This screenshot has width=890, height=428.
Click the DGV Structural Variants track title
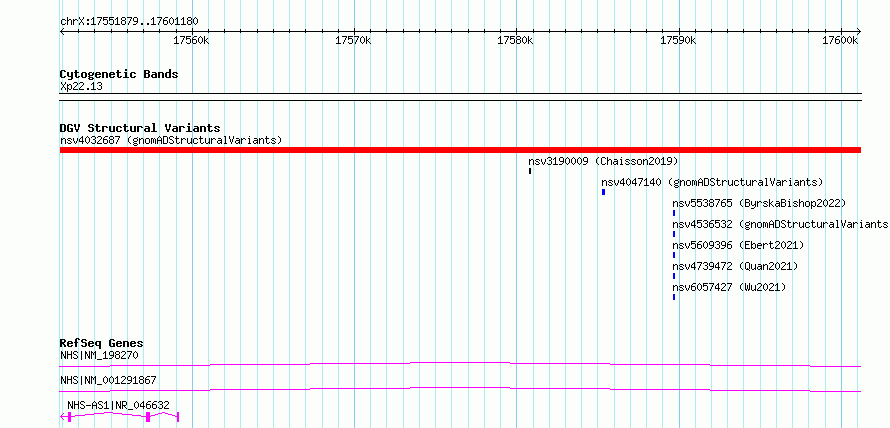(140, 128)
